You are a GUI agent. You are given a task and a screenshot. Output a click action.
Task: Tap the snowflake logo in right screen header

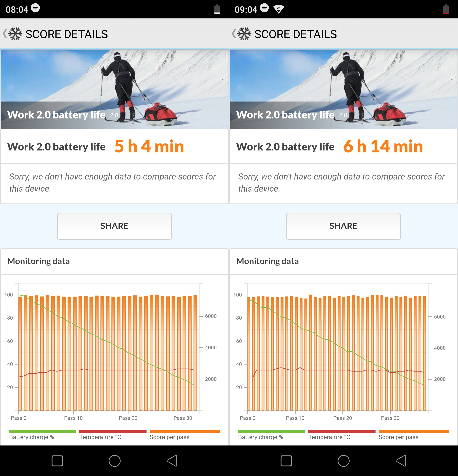point(244,34)
